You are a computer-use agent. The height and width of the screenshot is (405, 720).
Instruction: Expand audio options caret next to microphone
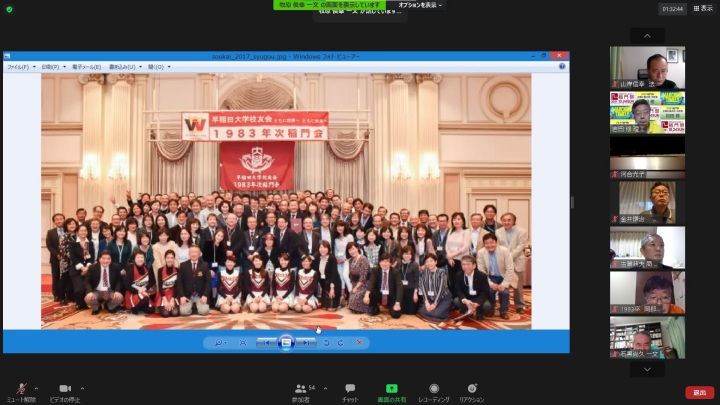point(36,388)
